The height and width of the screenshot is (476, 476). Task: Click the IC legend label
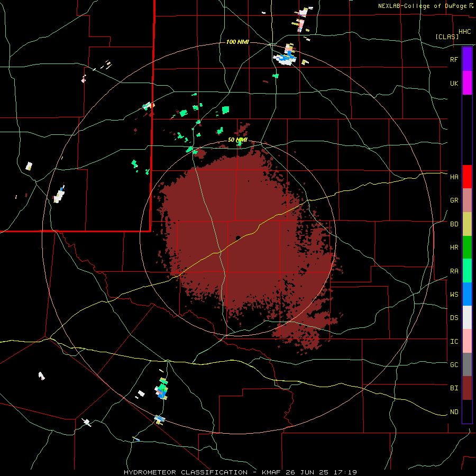(454, 342)
